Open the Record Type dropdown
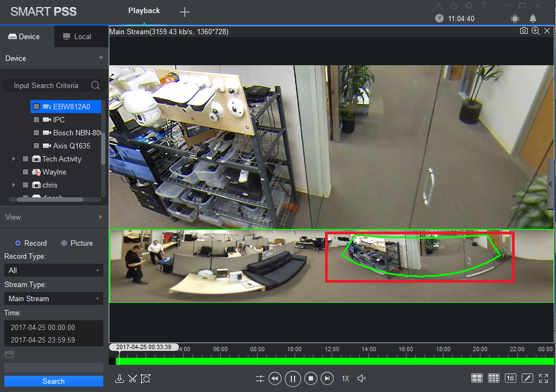This screenshot has width=556, height=392. 54,270
